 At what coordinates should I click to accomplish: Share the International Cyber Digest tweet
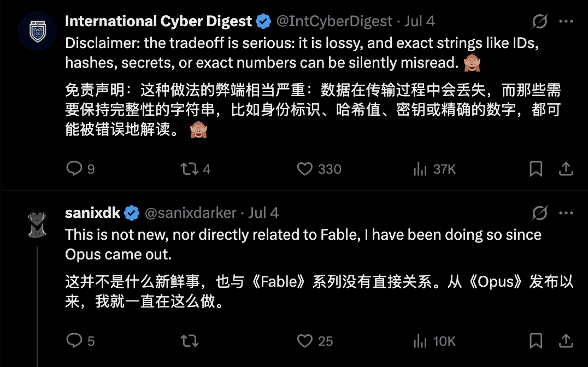coord(566,169)
